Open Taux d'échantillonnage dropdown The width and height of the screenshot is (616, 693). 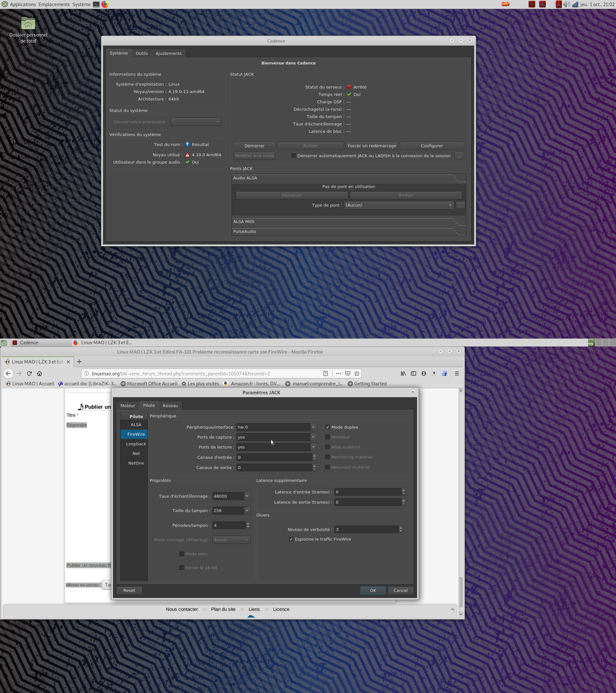click(247, 496)
